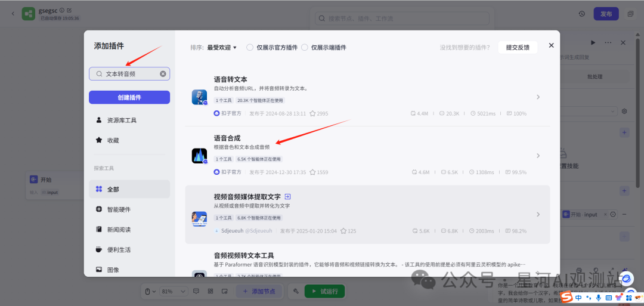
Task: Click the 创建插件 button
Action: coord(129,97)
